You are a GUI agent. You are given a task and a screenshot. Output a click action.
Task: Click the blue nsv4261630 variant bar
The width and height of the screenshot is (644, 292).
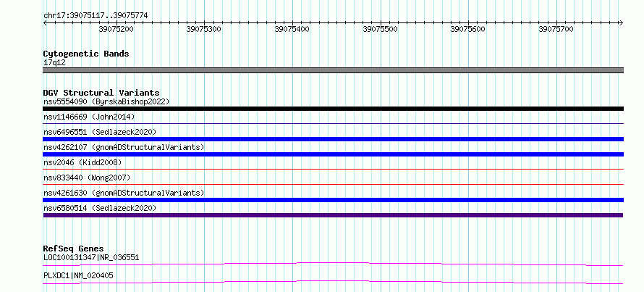(x=334, y=200)
